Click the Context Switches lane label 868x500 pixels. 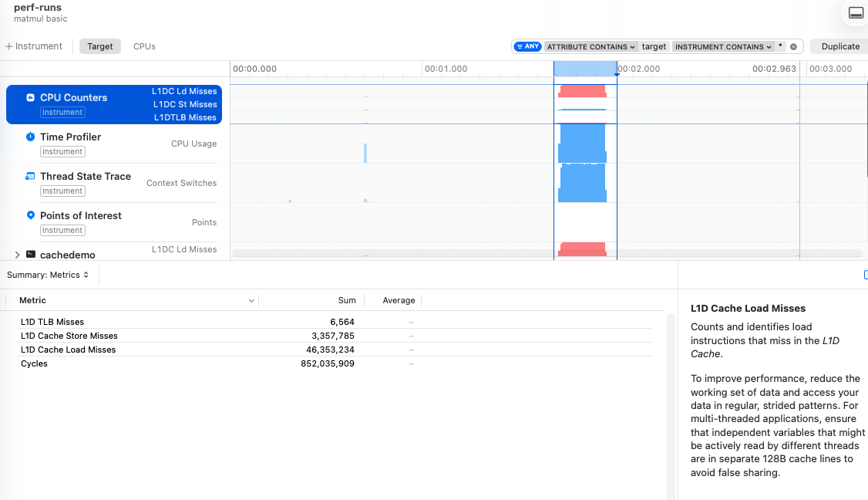pyautogui.click(x=182, y=183)
